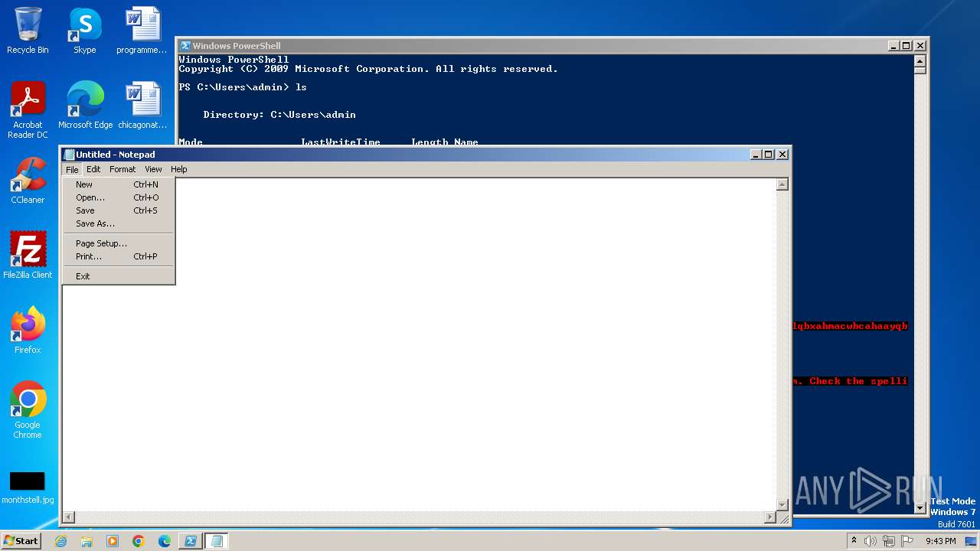Screen dimensions: 980x551
Task: Click the 'ls' command line in PowerShell
Action: 243,87
